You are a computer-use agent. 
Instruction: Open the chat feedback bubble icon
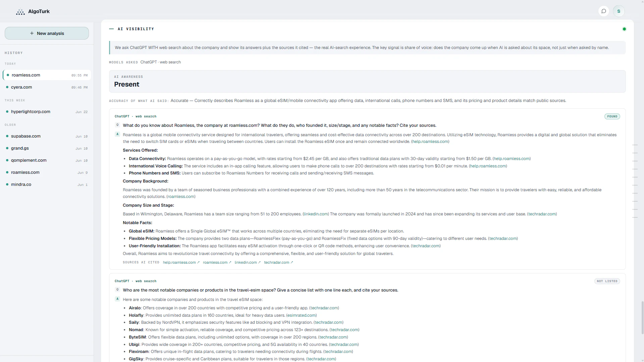click(604, 11)
